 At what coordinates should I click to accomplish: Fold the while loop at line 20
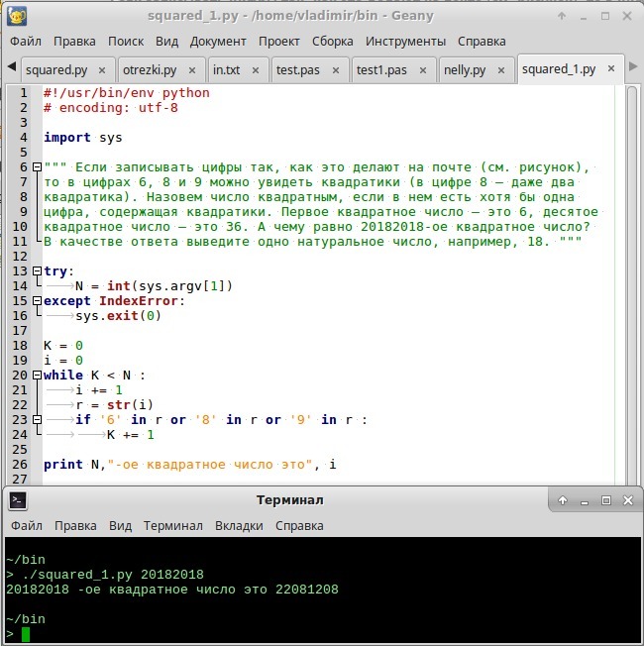[38, 376]
